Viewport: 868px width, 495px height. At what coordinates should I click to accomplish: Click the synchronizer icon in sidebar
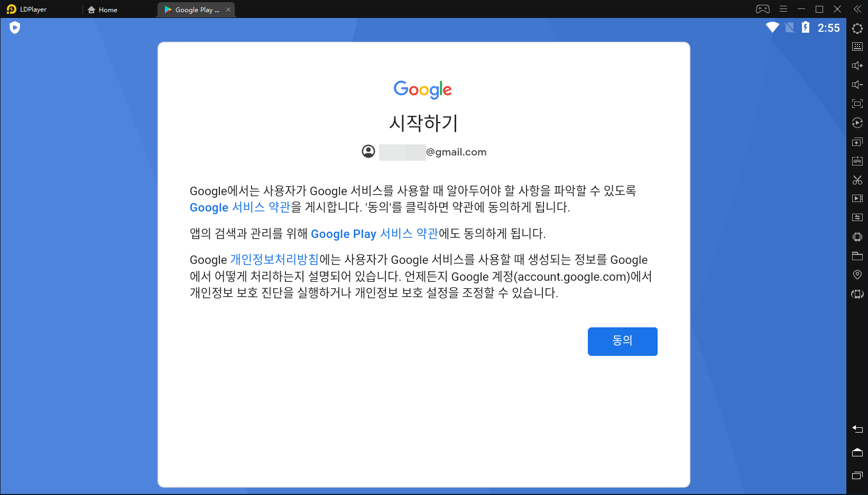coord(857,217)
